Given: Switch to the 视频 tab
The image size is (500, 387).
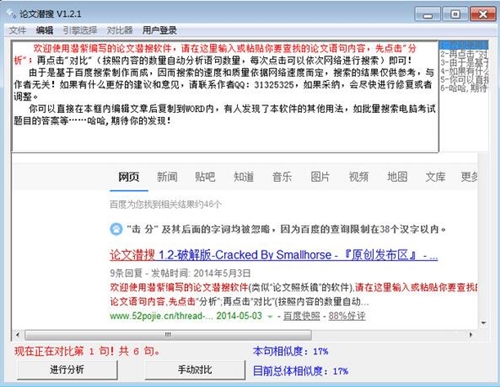Looking at the screenshot, I should tap(359, 177).
